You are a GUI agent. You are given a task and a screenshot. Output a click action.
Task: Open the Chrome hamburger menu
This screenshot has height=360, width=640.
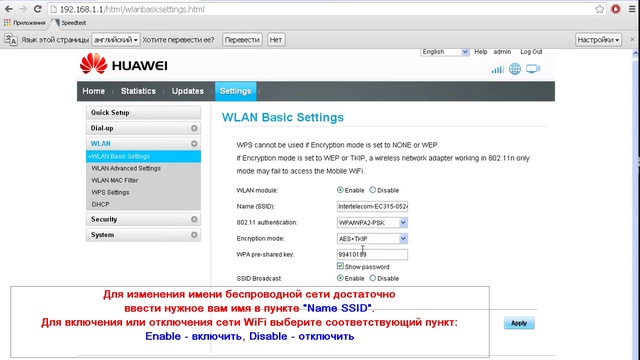pos(632,9)
